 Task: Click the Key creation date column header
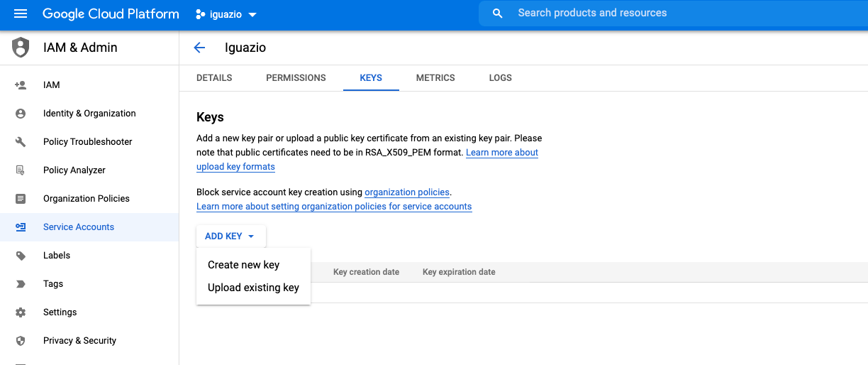pyautogui.click(x=366, y=272)
